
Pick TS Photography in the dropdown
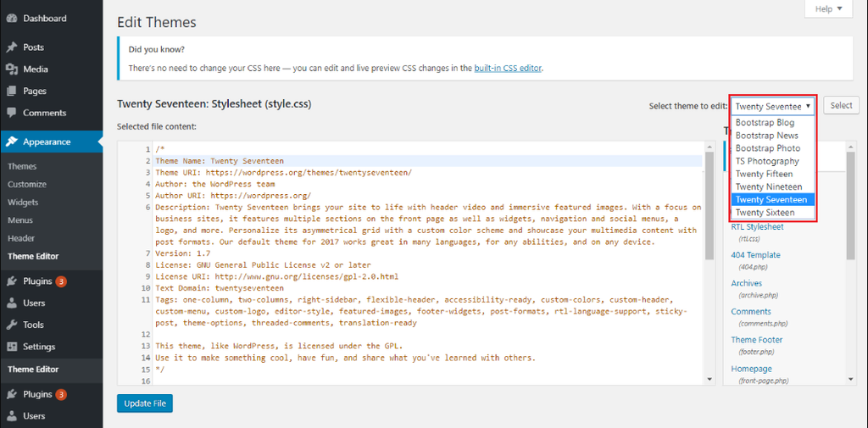point(773,161)
